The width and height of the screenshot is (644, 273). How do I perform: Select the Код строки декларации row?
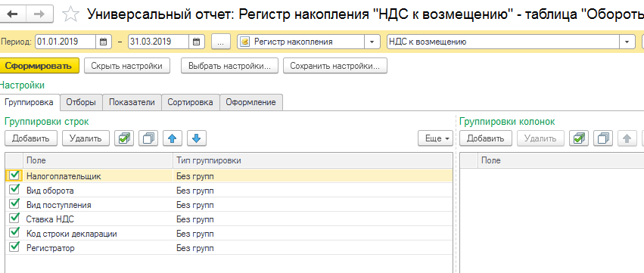pyautogui.click(x=229, y=233)
